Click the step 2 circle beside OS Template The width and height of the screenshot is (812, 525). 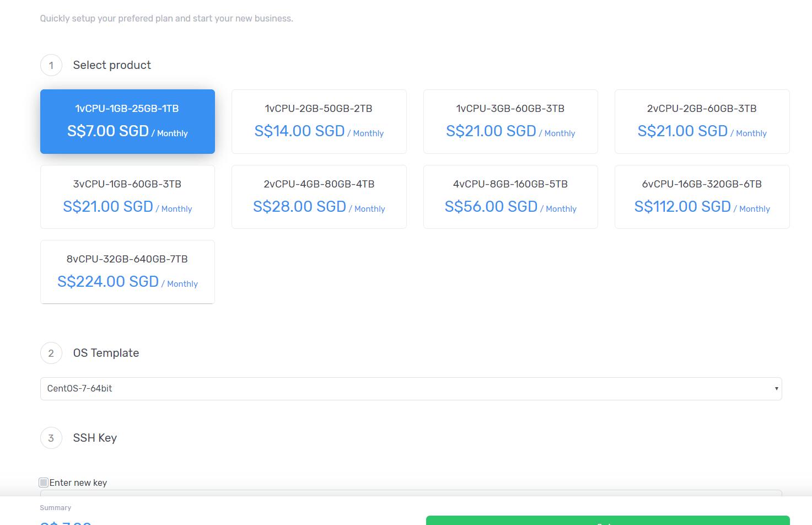point(51,353)
